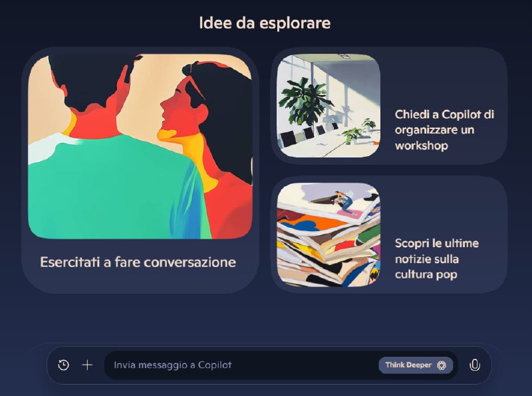
Task: Click the Idee da esplorare heading
Action: tap(265, 23)
